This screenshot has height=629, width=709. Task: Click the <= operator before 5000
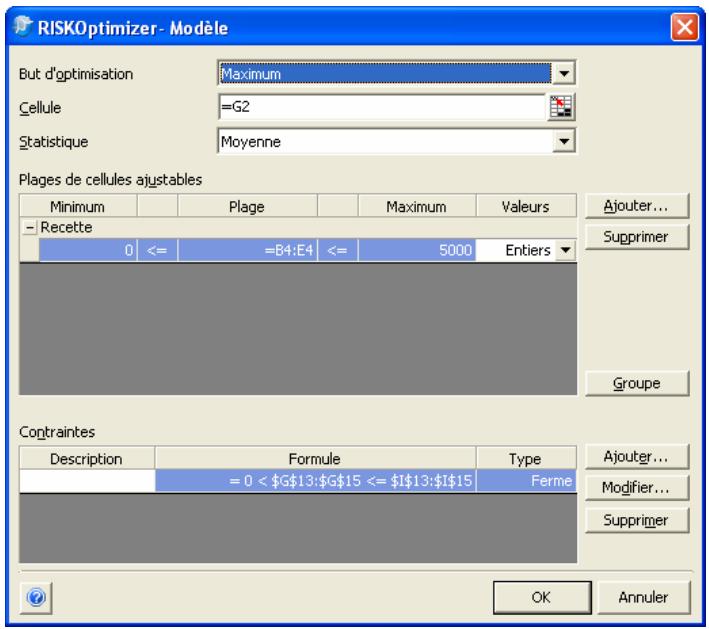click(x=338, y=250)
